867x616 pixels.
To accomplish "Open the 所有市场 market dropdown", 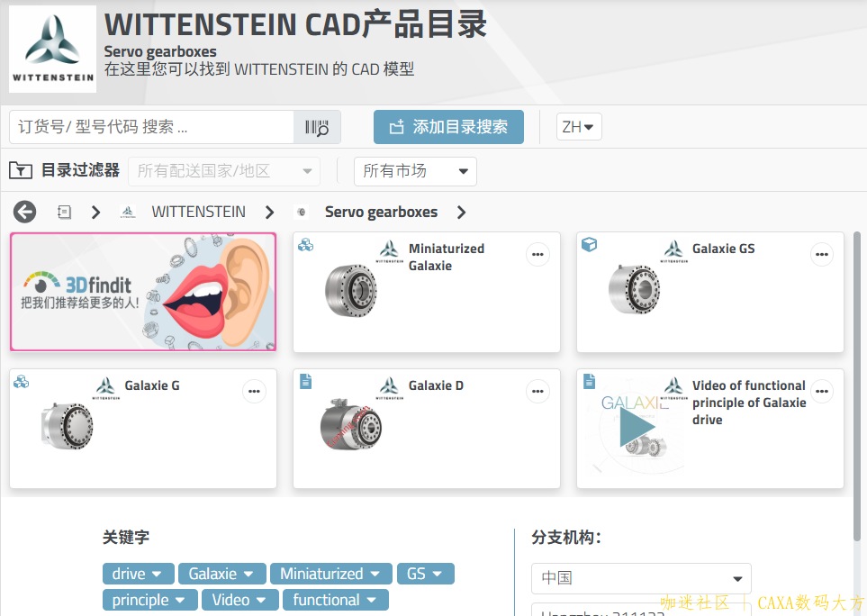I will point(415,171).
